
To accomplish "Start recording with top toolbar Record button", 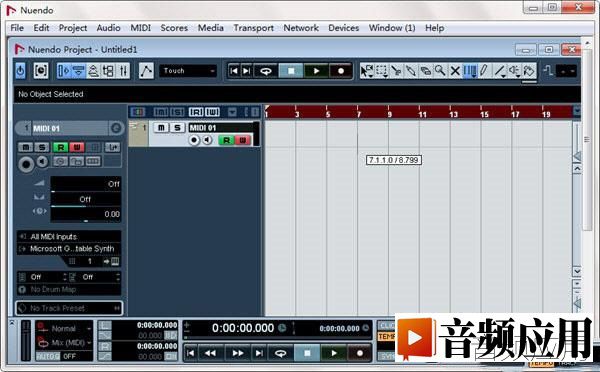I will click(x=341, y=71).
